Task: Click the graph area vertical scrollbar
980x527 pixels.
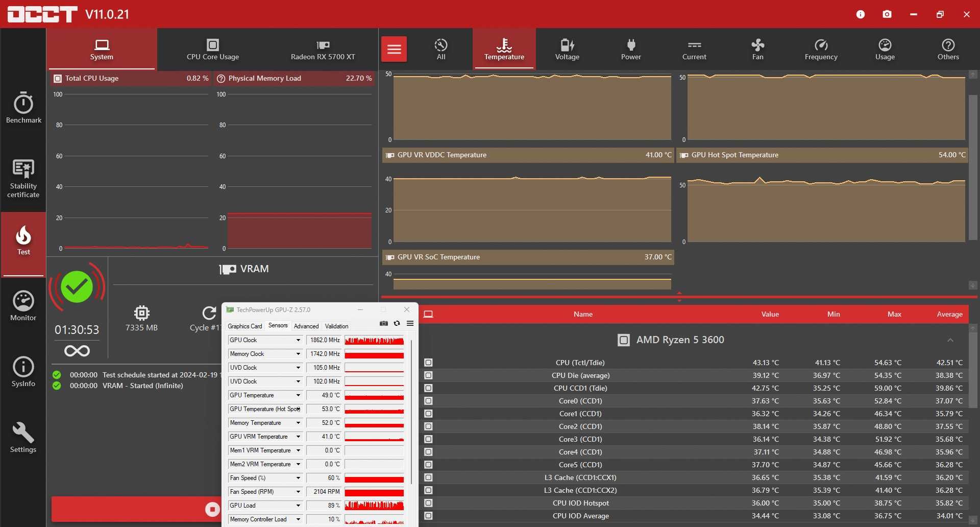Action: coord(973,167)
